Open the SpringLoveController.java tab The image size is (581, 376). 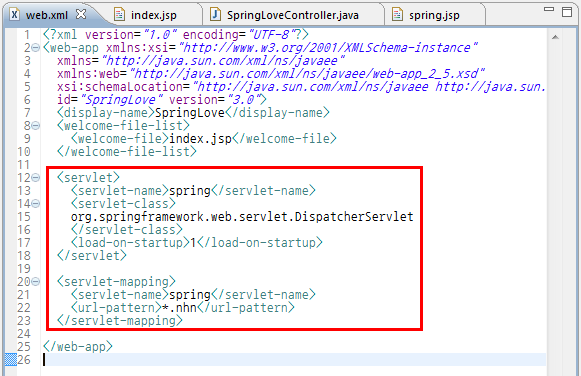(293, 15)
